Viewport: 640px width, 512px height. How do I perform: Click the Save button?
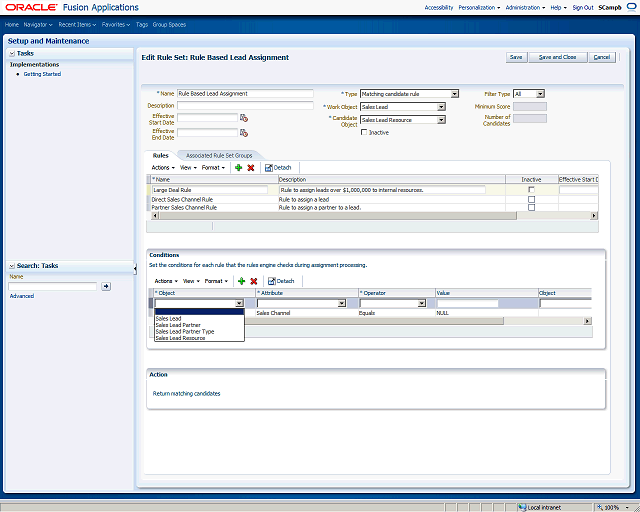tap(516, 57)
